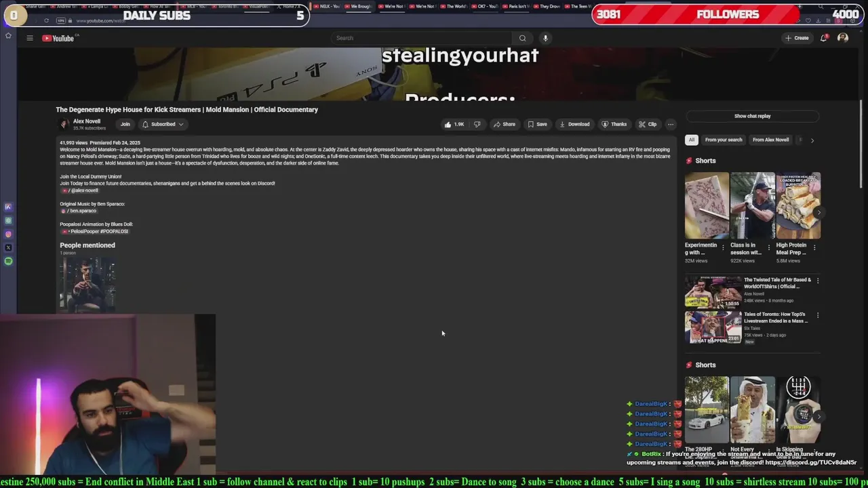Open the X icon in browser sidebar

[x=8, y=247]
